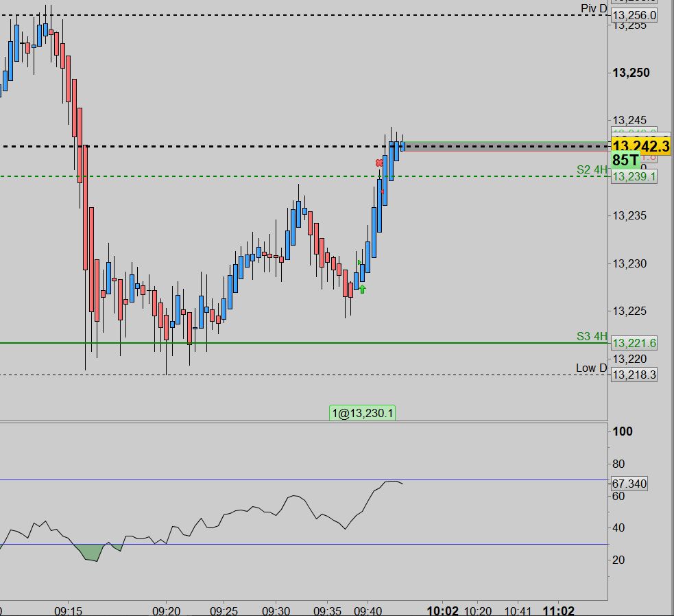Click the 09:15 time axis label
674x616 pixels.
point(68,611)
